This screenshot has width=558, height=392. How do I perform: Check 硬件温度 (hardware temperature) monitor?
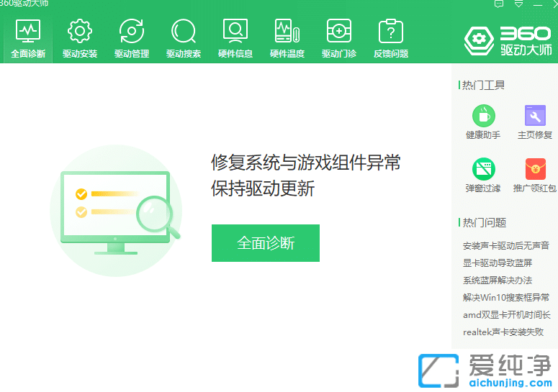tap(287, 39)
